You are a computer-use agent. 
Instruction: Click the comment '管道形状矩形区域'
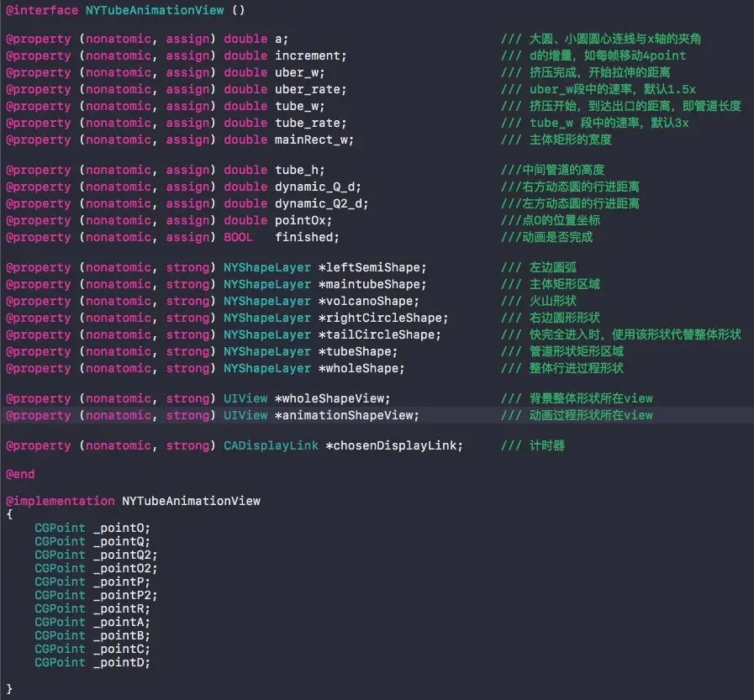pyautogui.click(x=577, y=351)
